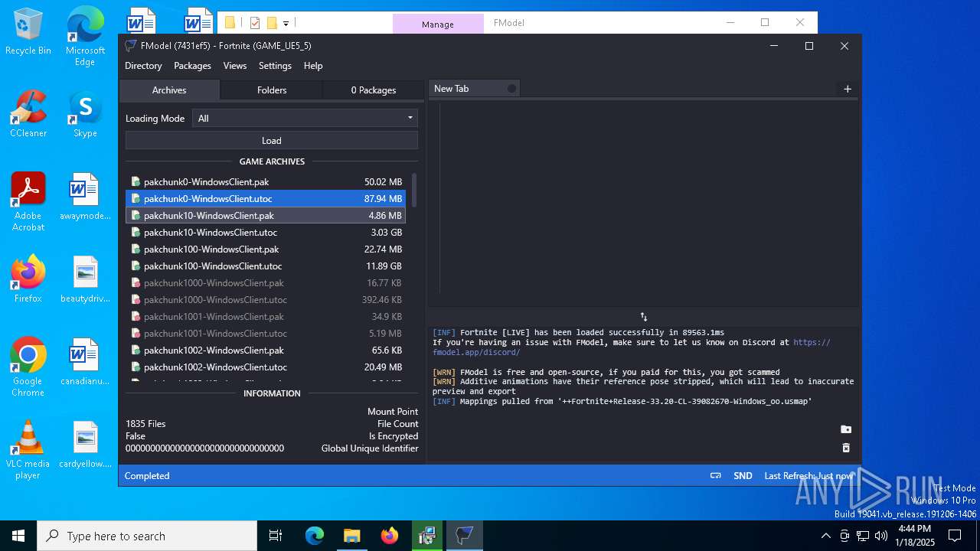Add a new tab with plus icon
This screenshot has height=551, width=980.
point(848,89)
